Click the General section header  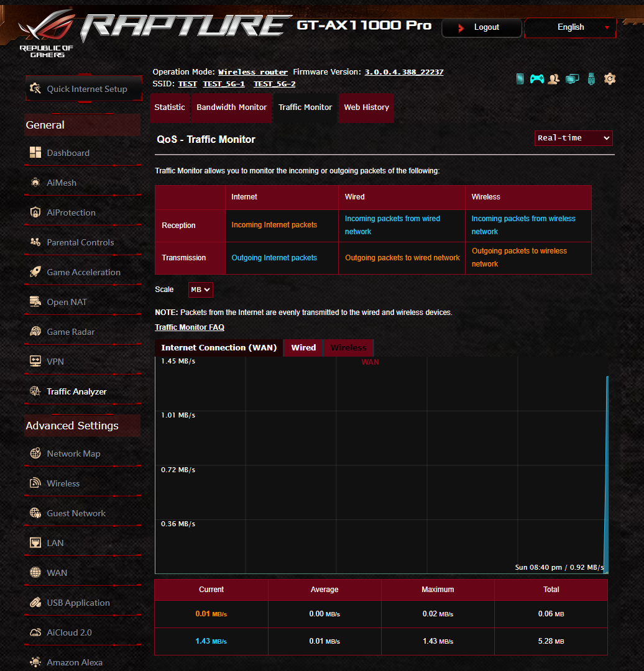tap(82, 125)
